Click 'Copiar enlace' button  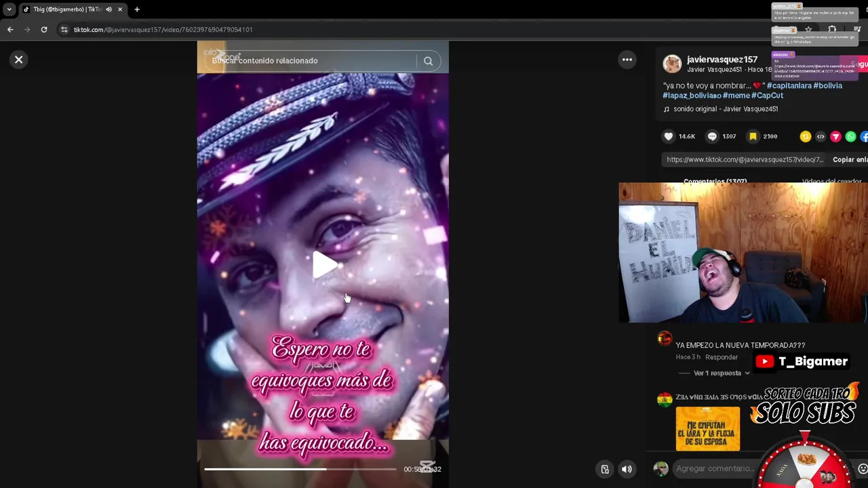pos(850,160)
